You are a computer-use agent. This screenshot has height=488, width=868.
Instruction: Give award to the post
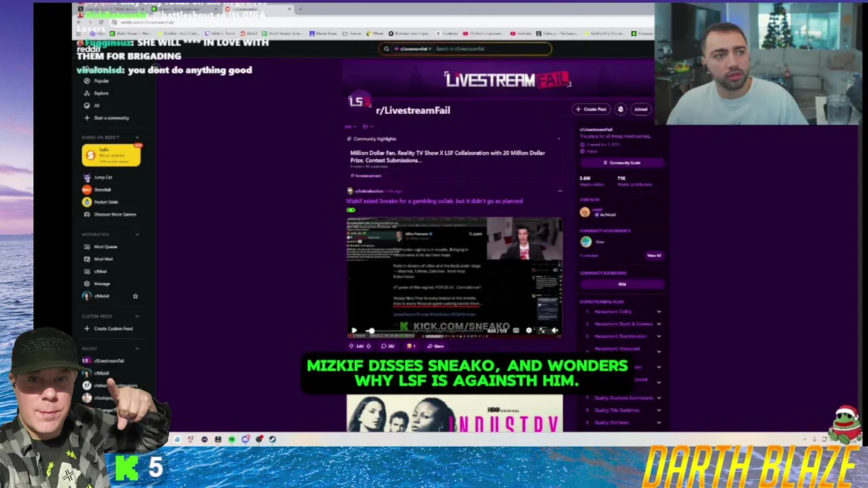pos(412,346)
